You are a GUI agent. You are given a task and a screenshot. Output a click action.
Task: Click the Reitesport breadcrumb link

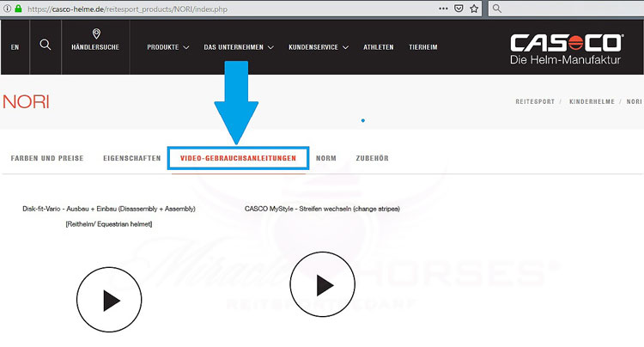click(x=535, y=101)
